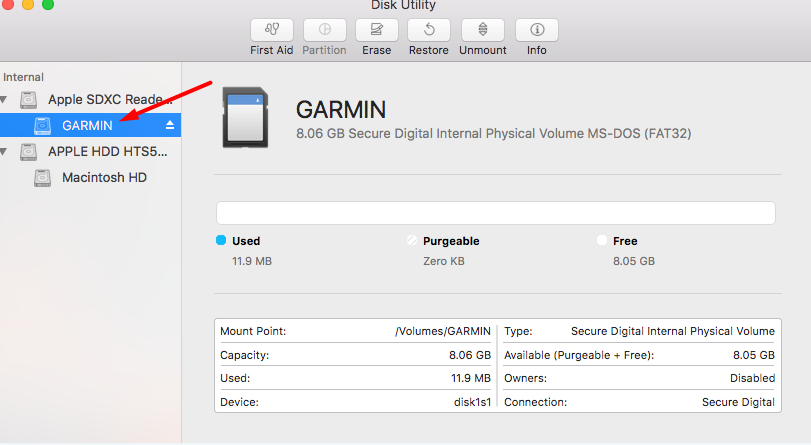Click the Internal section header
Screen dimensions: 811x445
pyautogui.click(x=23, y=77)
